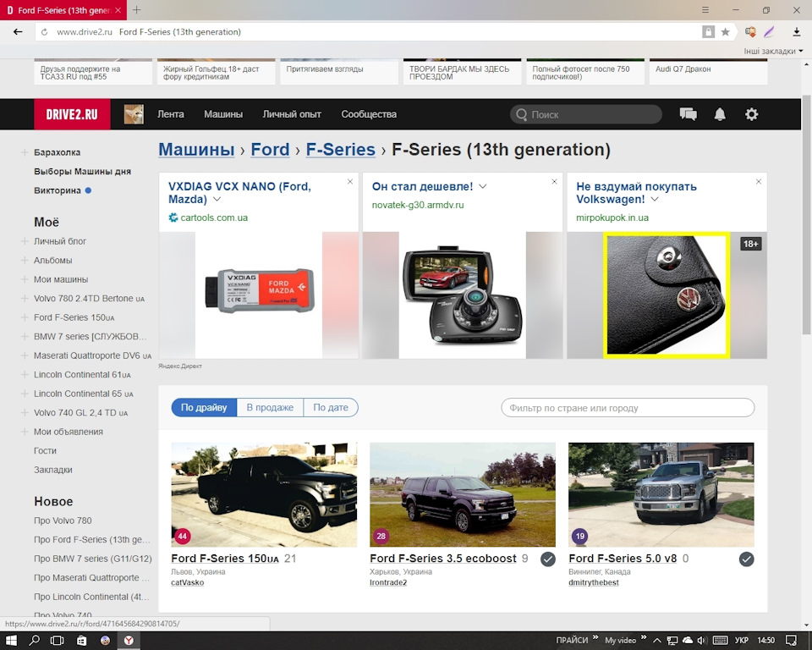Expand 'Барахолка' plus in sidebar
The width and height of the screenshot is (812, 650).
24,151
